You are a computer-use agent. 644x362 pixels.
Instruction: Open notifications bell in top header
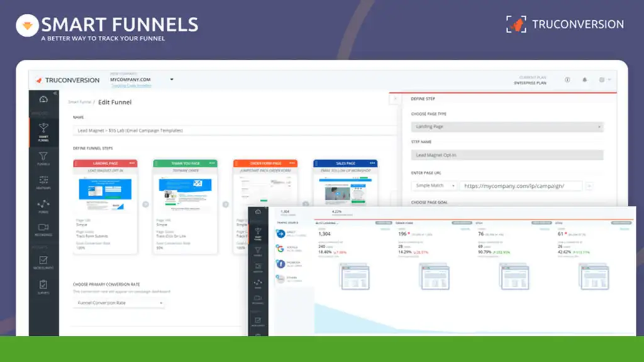pos(584,80)
